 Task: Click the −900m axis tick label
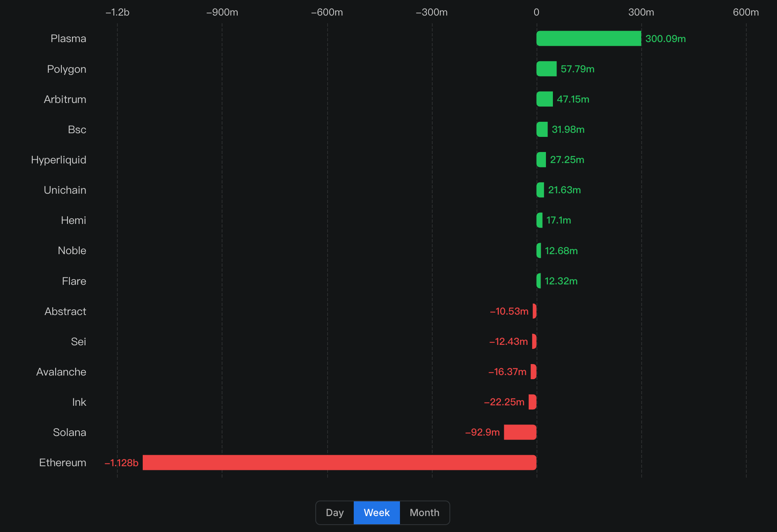click(x=222, y=12)
